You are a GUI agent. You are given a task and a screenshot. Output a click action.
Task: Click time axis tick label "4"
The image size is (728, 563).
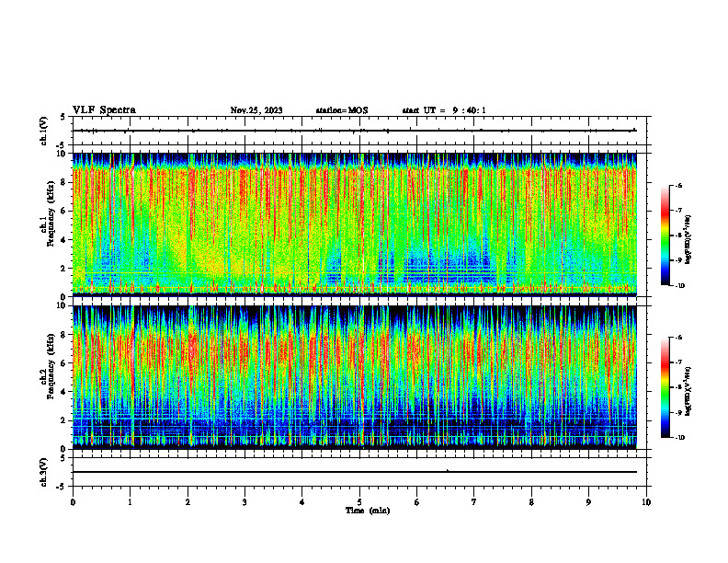click(302, 502)
